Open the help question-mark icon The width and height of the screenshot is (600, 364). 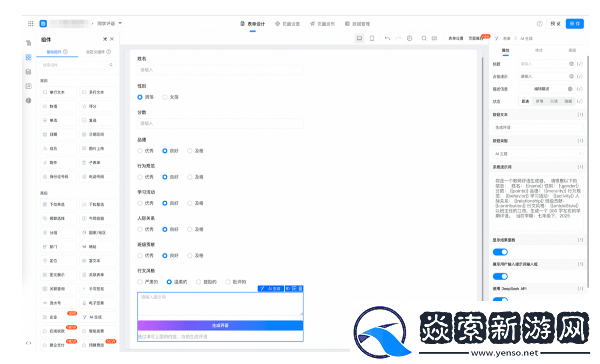540,24
